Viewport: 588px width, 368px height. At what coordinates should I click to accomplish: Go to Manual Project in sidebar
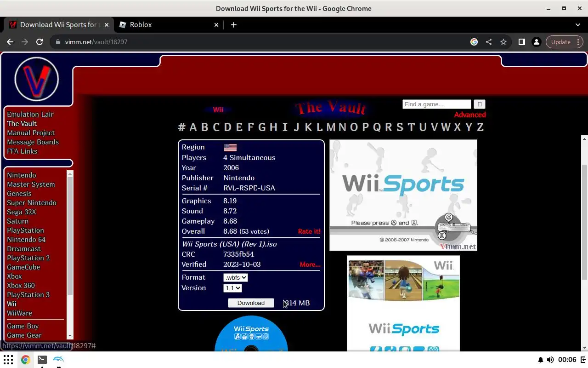31,133
